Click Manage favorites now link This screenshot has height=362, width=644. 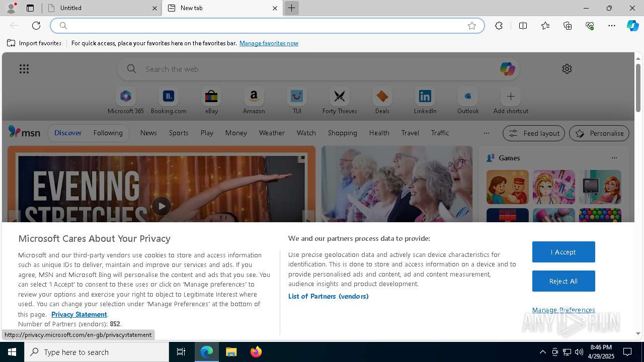269,43
